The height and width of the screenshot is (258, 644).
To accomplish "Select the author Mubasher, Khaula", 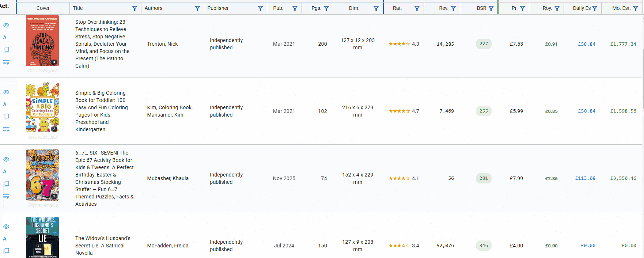I will click(x=168, y=178).
